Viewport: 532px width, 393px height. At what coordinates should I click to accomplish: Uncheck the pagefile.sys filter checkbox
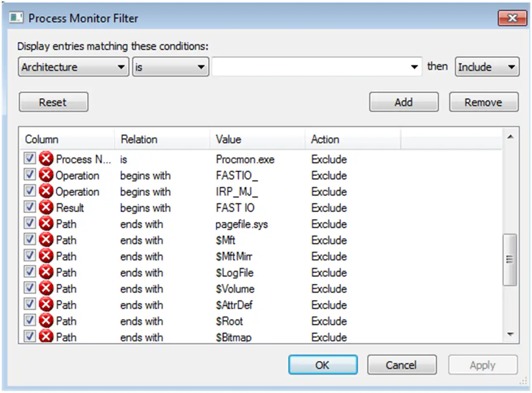click(29, 224)
